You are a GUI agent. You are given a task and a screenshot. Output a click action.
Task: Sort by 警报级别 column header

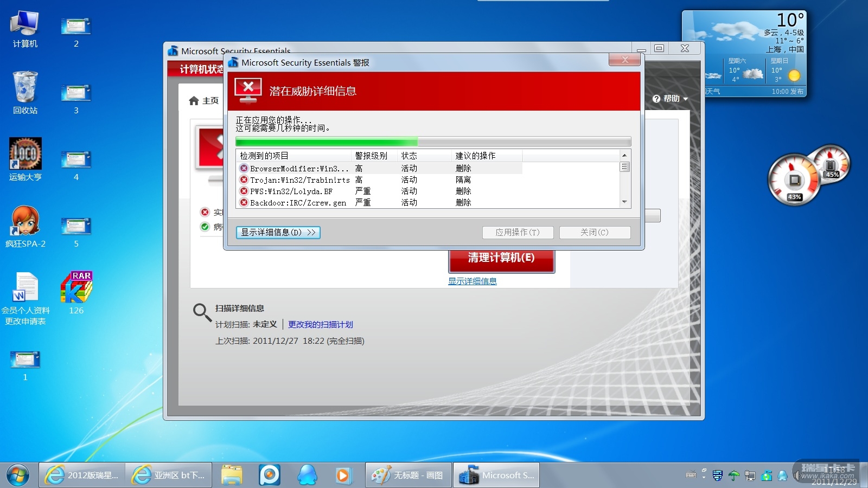(x=374, y=156)
